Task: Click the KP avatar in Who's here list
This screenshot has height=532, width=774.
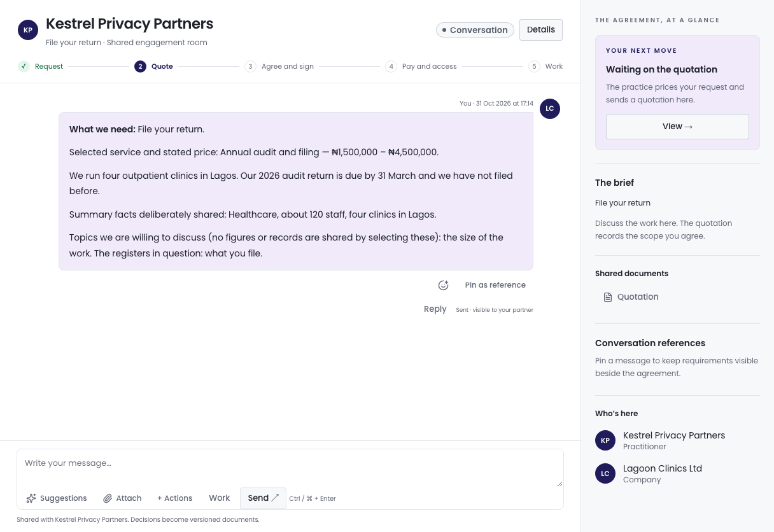Action: (x=605, y=440)
